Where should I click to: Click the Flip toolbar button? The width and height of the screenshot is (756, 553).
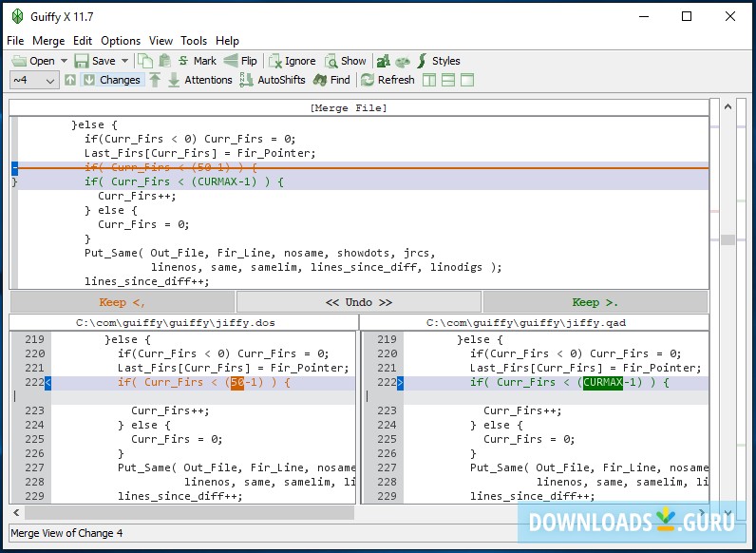241,61
